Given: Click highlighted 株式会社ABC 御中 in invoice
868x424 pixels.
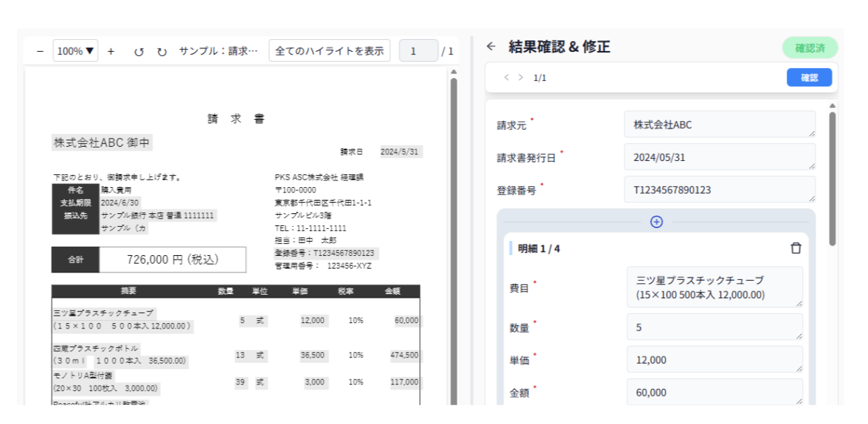Looking at the screenshot, I should pyautogui.click(x=102, y=143).
